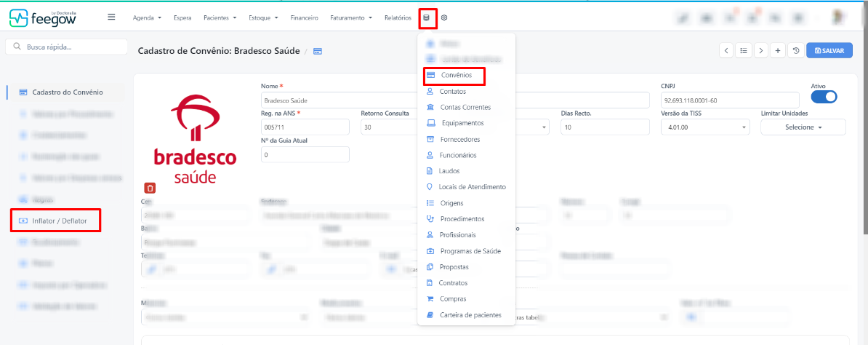Select Propostas from the menu
The width and height of the screenshot is (868, 345).
[x=454, y=267]
